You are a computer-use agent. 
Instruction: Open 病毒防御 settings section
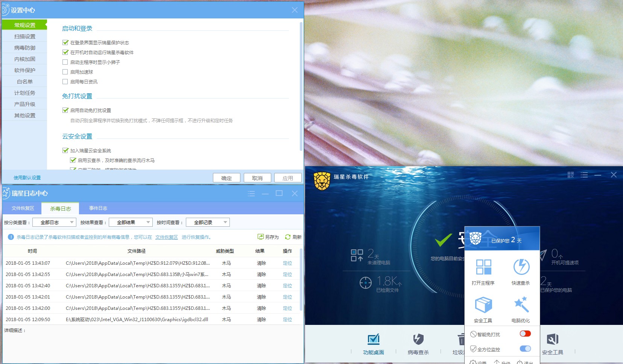(x=24, y=48)
